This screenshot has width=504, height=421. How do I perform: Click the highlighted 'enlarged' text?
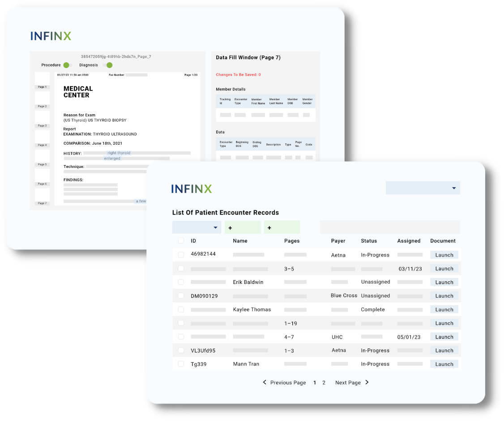tap(112, 158)
